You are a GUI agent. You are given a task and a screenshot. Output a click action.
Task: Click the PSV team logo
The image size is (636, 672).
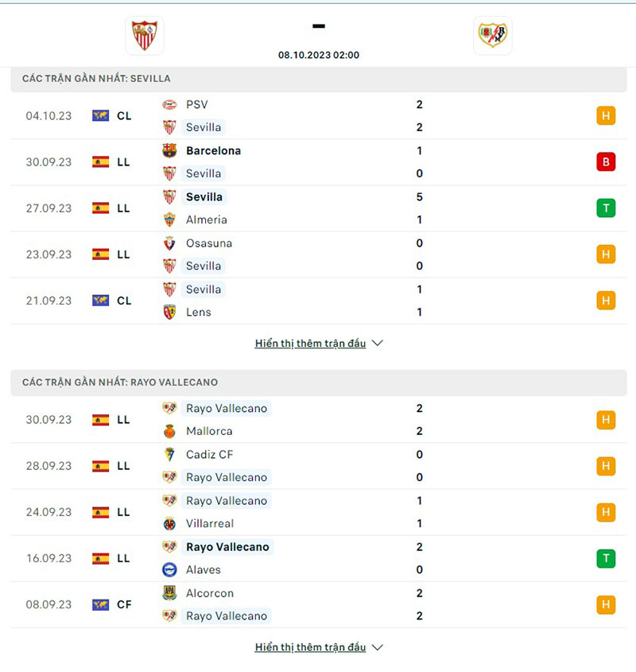coord(169,104)
